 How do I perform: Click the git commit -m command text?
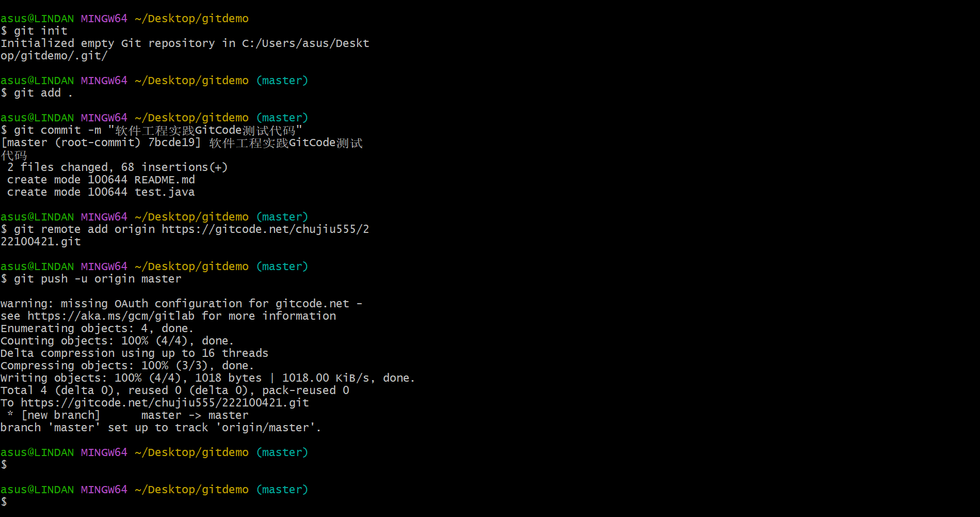tap(151, 130)
